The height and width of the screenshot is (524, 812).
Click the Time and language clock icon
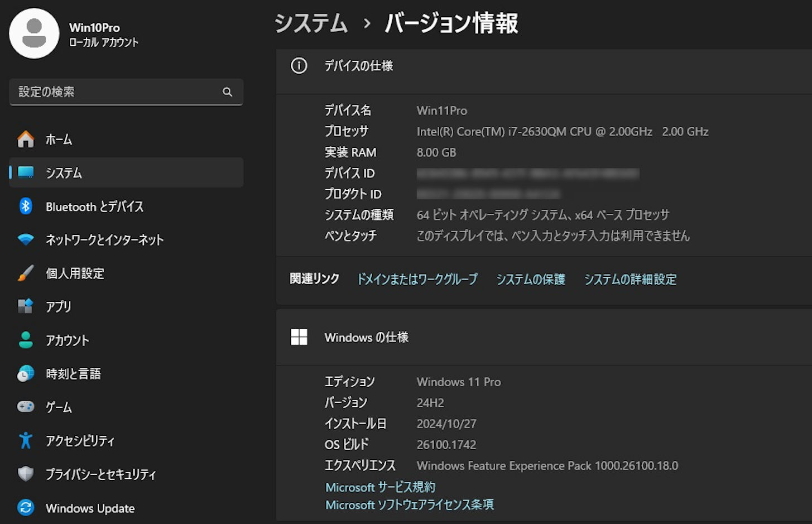click(26, 374)
